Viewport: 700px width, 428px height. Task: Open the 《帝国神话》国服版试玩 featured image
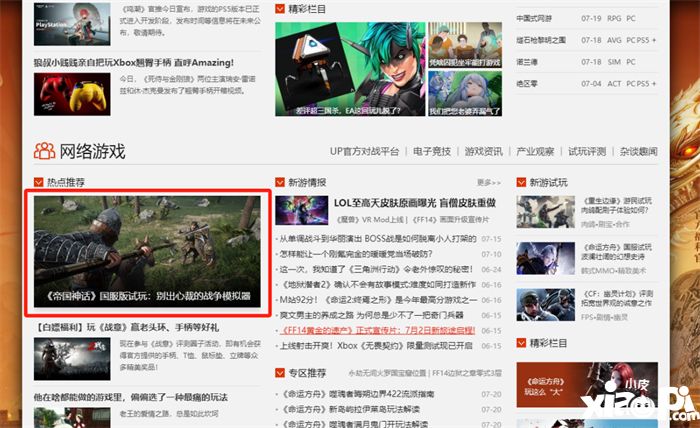point(147,252)
